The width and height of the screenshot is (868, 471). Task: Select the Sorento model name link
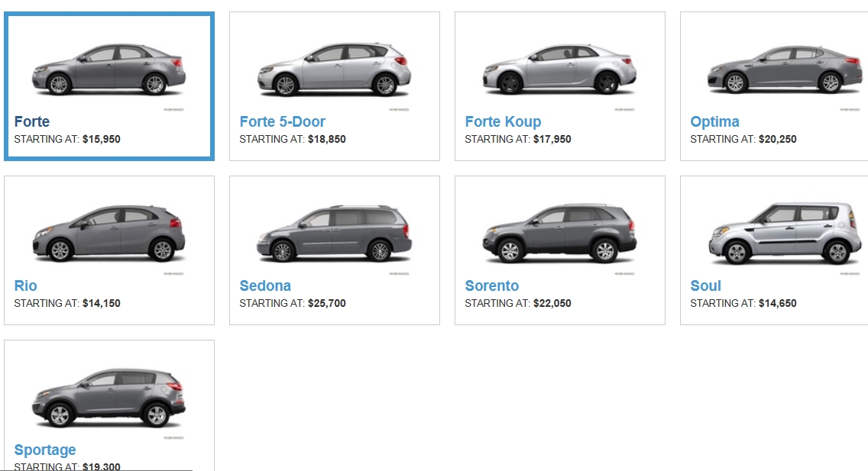click(x=491, y=286)
